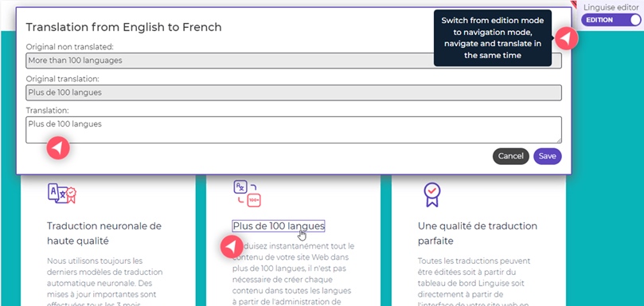Click the paragraph starting 'Toutes les traductions peuvent'
Screen dimensions: 644x306
pyautogui.click(x=475, y=283)
